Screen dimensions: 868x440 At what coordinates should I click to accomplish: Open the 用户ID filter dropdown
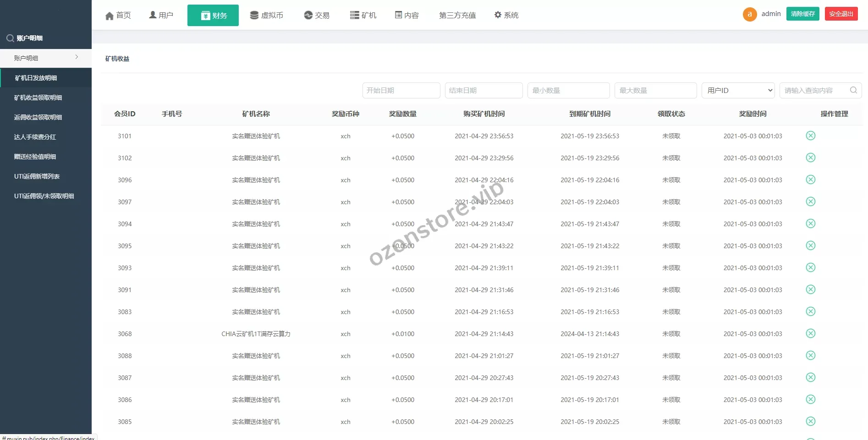coord(738,91)
